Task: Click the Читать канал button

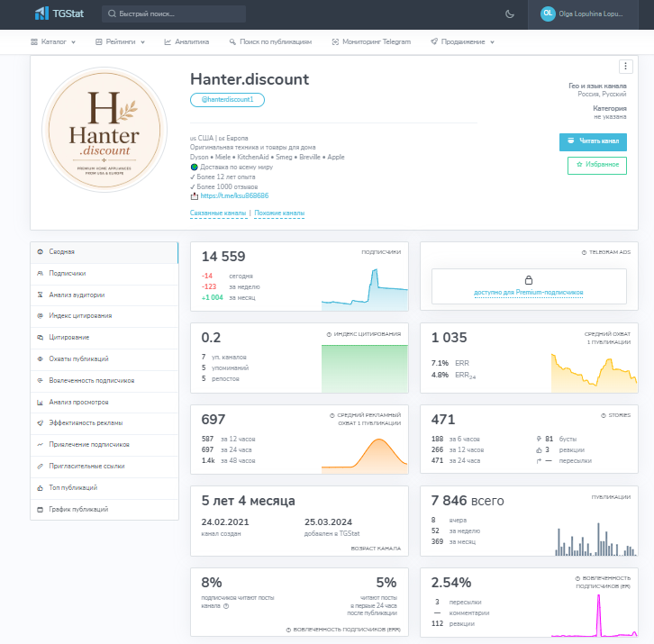Action: click(593, 141)
